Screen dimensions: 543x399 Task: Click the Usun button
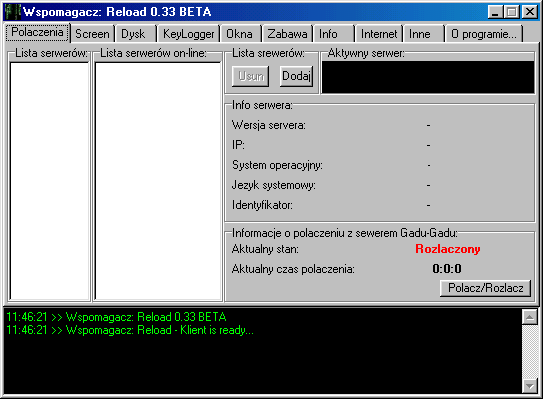coord(251,76)
